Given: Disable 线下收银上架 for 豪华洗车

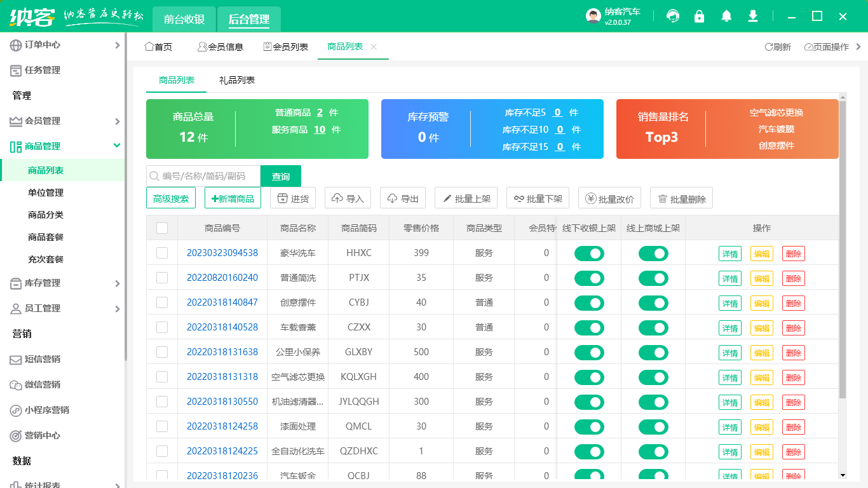Looking at the screenshot, I should pos(589,253).
